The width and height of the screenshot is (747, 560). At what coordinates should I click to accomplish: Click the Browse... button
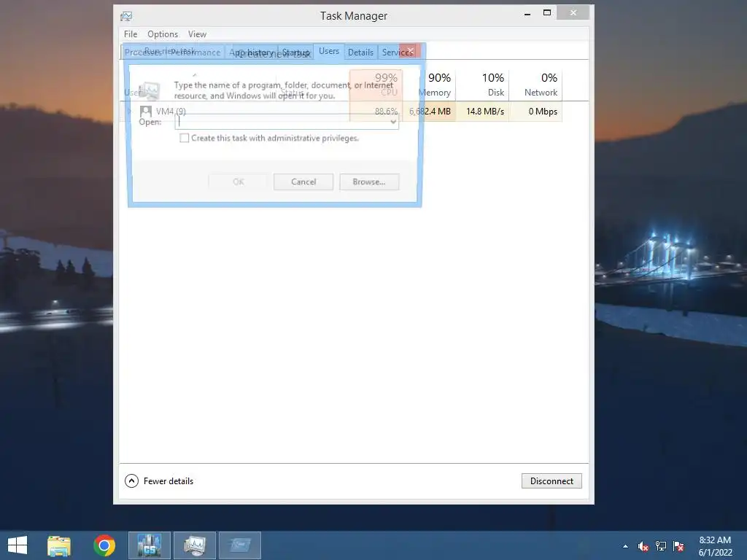369,182
